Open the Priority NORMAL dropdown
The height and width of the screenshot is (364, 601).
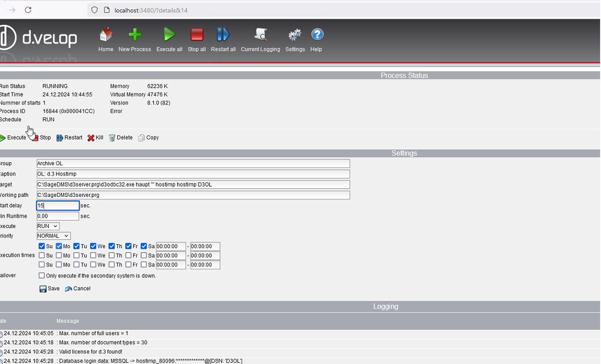pyautogui.click(x=53, y=236)
